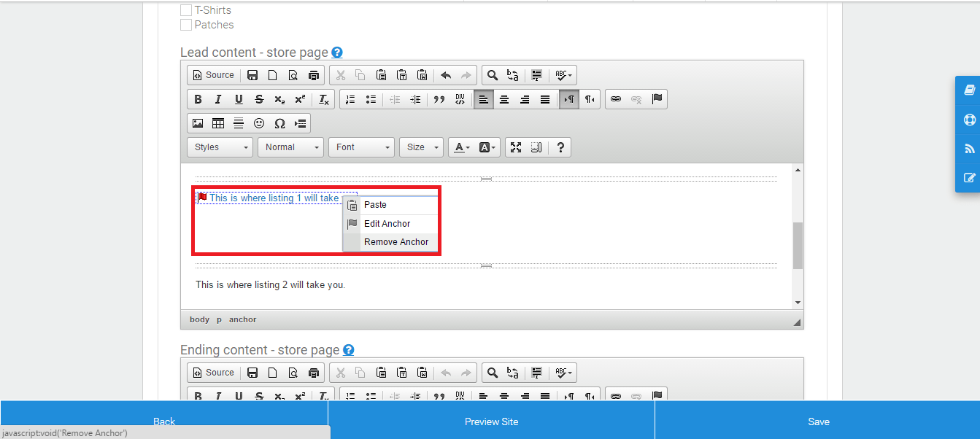Switch to Source view in the editor

212,75
